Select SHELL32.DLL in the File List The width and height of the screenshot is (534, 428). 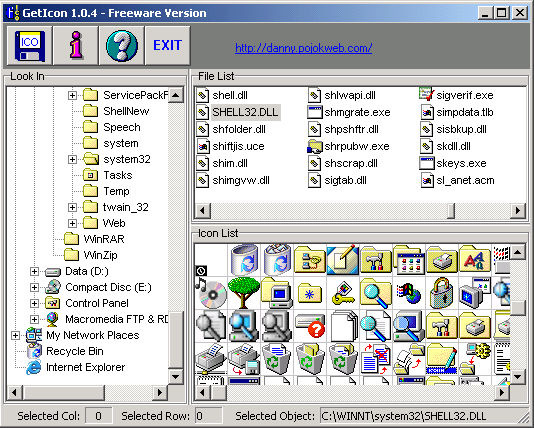(x=238, y=112)
